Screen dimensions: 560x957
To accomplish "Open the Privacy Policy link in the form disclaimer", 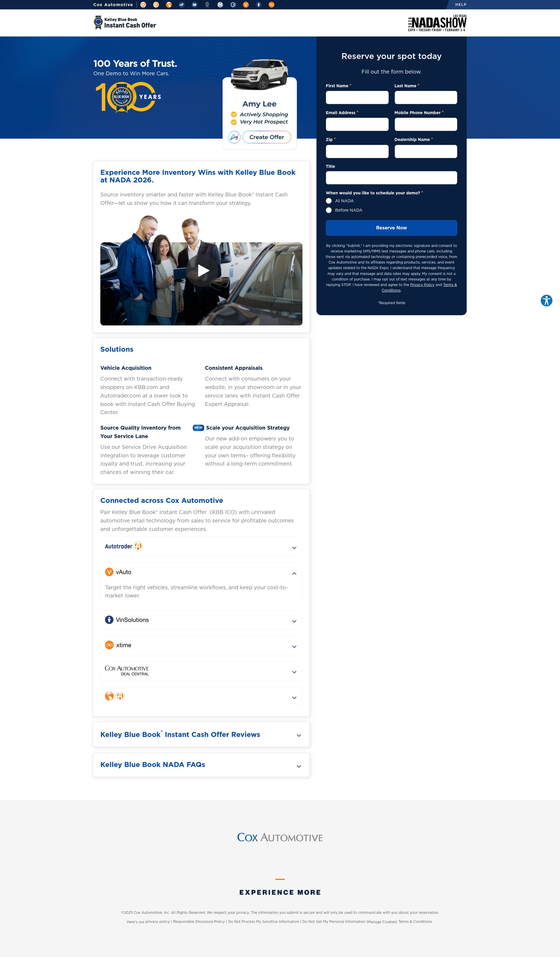I will pos(422,285).
